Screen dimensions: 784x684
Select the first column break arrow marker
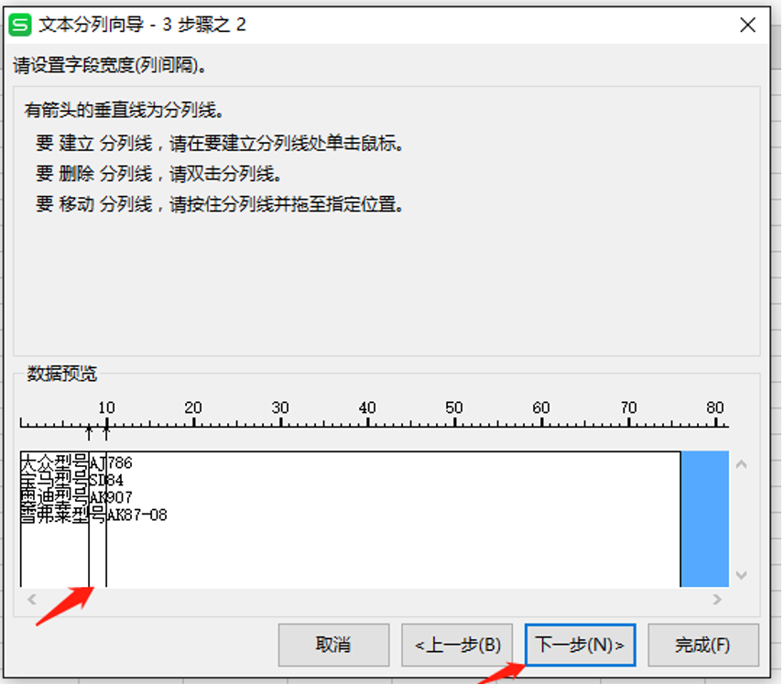pyautogui.click(x=89, y=433)
